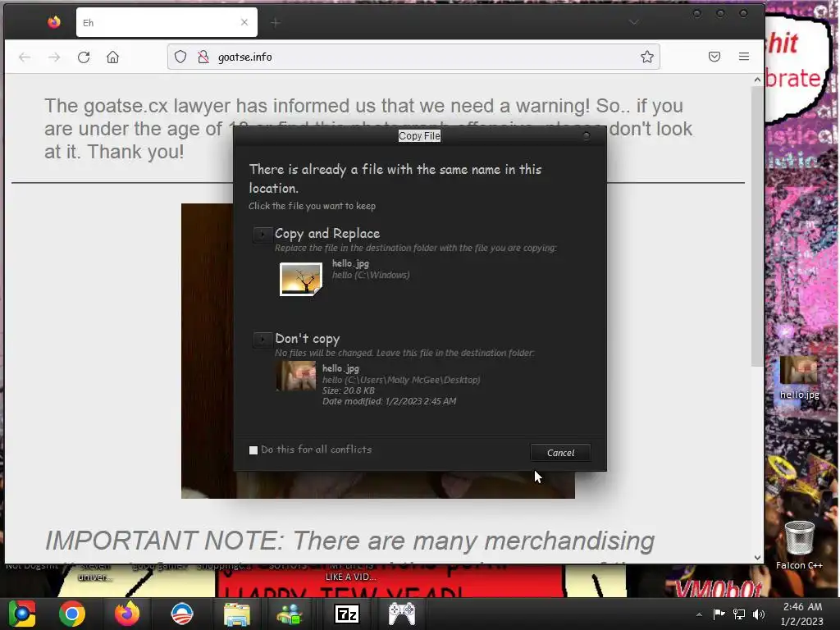Close the 'Eh' browser tab
Screen dimensions: 840x630
(244, 22)
